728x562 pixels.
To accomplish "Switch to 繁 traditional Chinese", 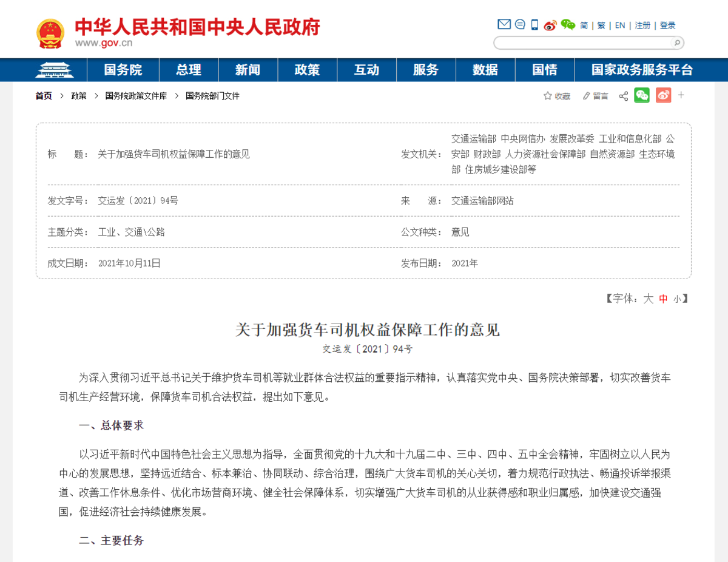I will [x=601, y=25].
